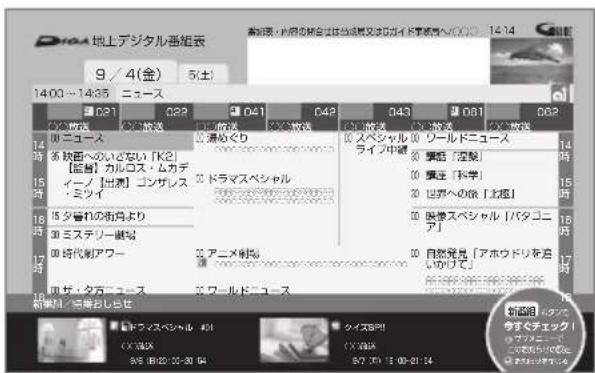Click the 地上デジタル番組表 title
This screenshot has width=595, height=373.
pyautogui.click(x=149, y=41)
